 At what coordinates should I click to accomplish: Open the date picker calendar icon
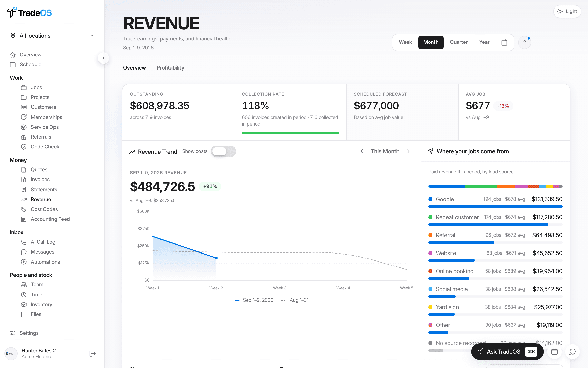pos(504,42)
